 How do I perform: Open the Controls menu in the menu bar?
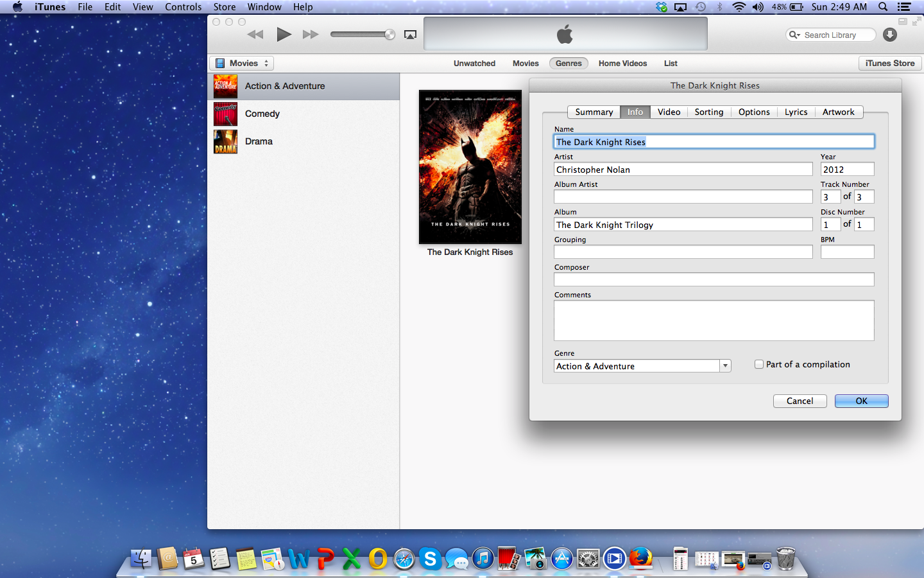184,7
